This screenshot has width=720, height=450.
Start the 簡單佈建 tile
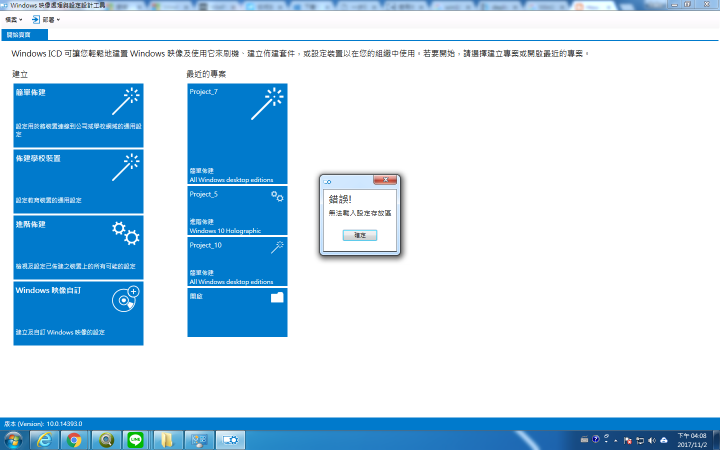click(79, 115)
